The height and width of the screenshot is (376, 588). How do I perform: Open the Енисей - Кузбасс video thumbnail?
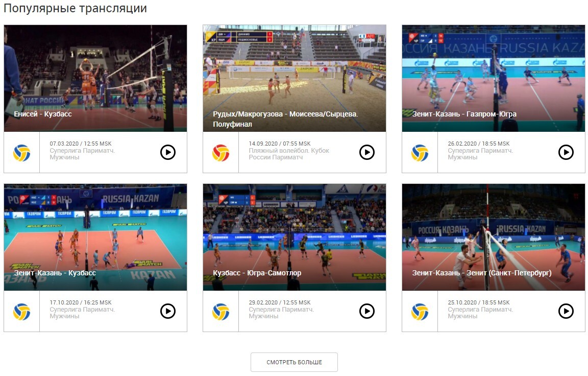pyautogui.click(x=95, y=78)
